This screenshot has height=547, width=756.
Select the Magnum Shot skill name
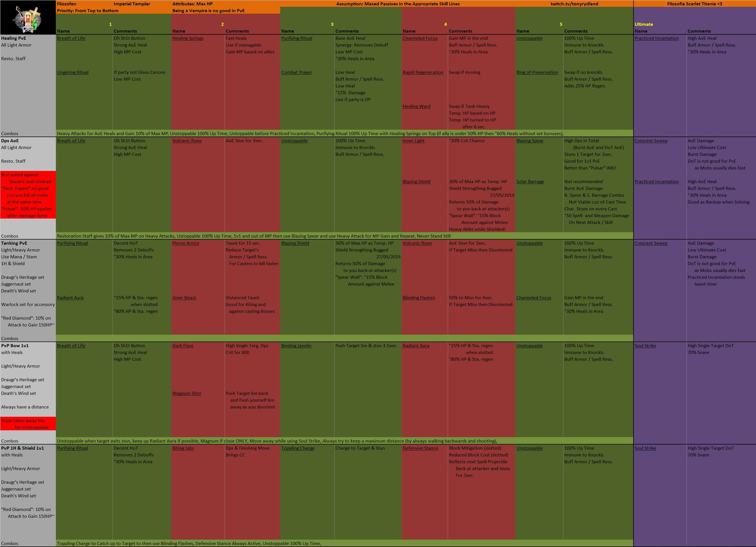click(x=187, y=393)
